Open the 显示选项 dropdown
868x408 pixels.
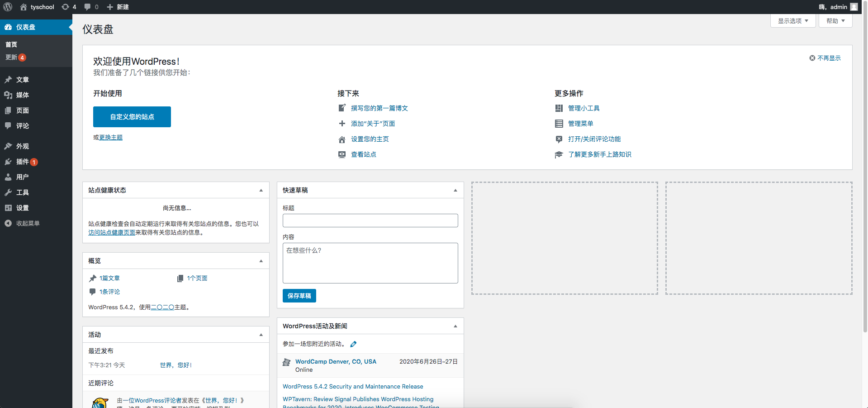pos(792,21)
